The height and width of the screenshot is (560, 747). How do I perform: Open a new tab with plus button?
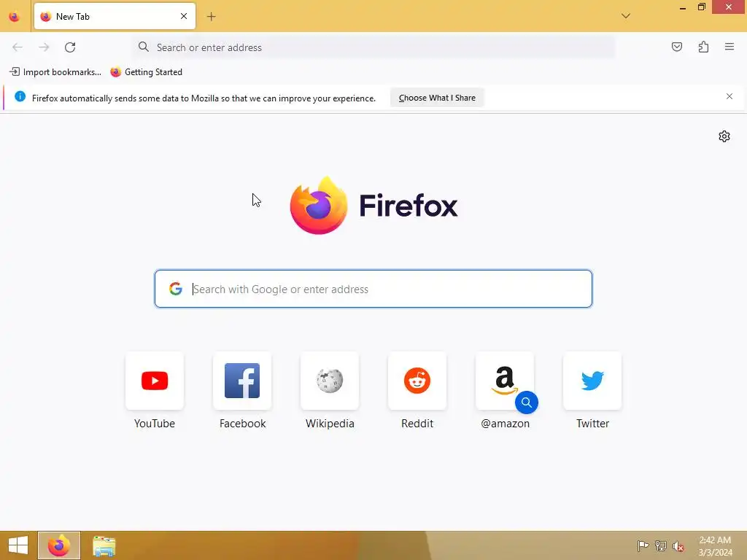click(x=211, y=17)
